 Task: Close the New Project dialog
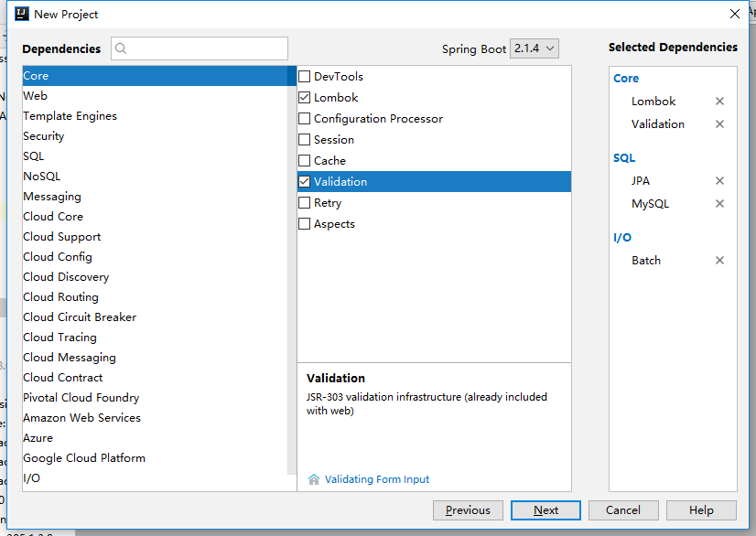734,14
